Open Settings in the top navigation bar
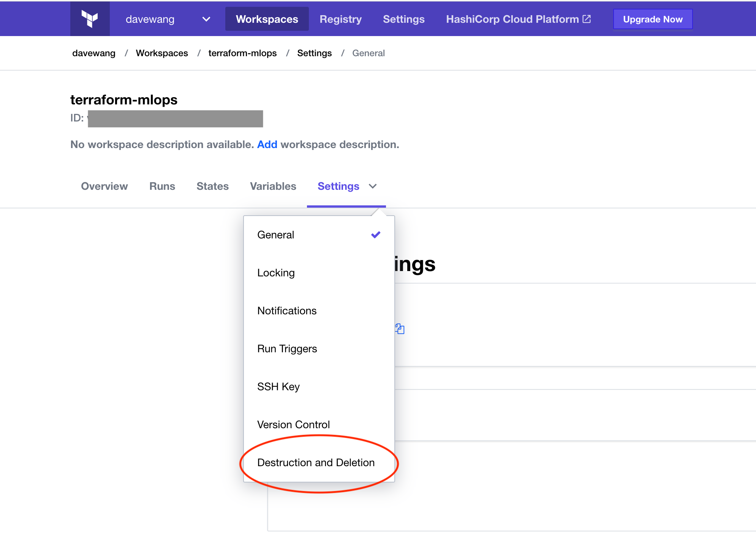The image size is (756, 555). pyautogui.click(x=404, y=19)
